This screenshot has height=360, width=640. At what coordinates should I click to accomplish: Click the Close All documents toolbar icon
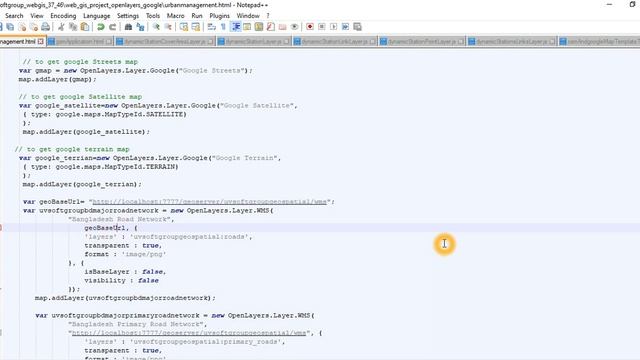pyautogui.click(x=34, y=27)
